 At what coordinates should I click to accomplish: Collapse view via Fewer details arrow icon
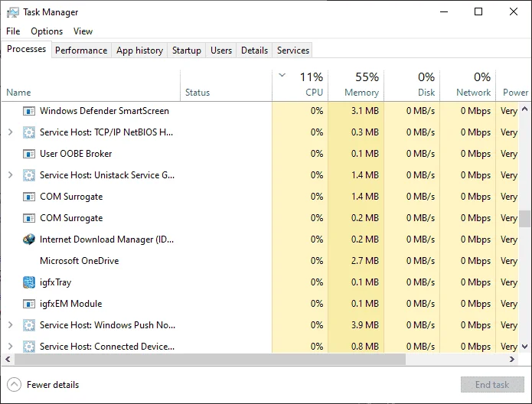pos(14,385)
